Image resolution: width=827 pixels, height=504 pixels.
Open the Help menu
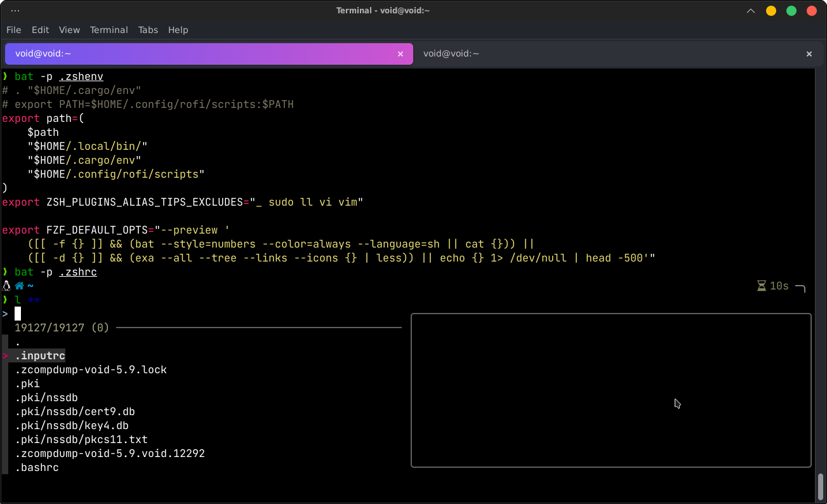click(x=178, y=30)
